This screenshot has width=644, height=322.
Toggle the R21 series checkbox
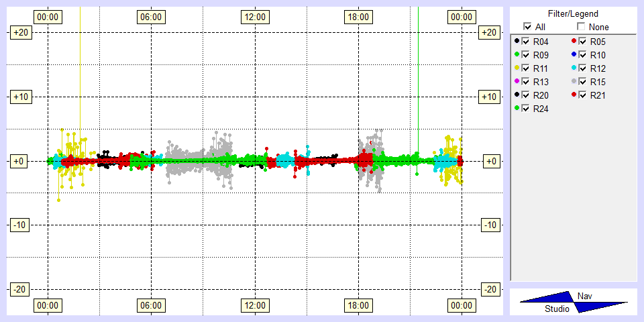[x=583, y=95]
